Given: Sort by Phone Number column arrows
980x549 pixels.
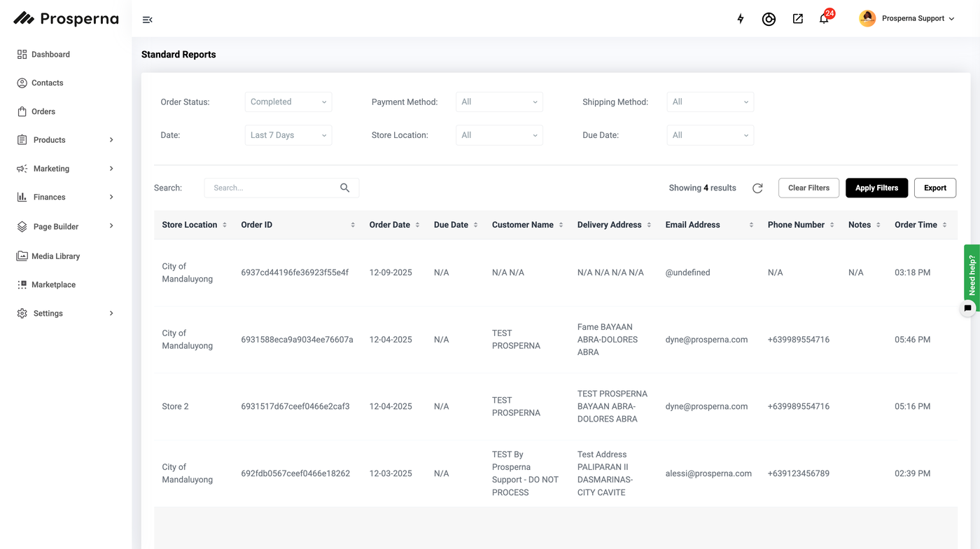Looking at the screenshot, I should [832, 225].
